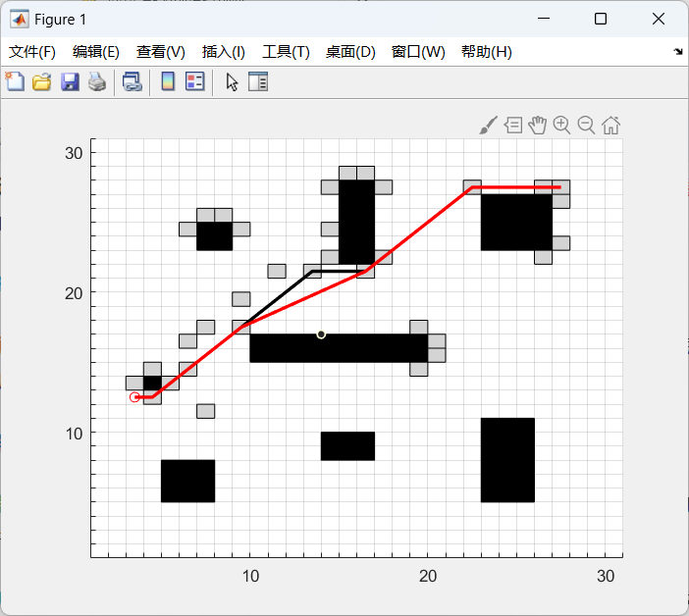Image resolution: width=689 pixels, height=616 pixels.
Task: Maximize the Figure 1 window
Action: tap(601, 19)
